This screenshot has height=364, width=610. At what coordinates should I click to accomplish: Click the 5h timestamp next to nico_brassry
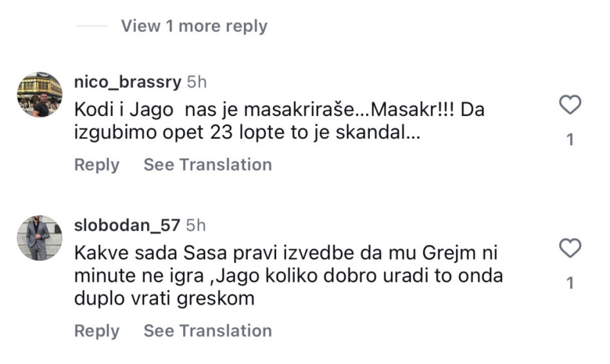(197, 82)
